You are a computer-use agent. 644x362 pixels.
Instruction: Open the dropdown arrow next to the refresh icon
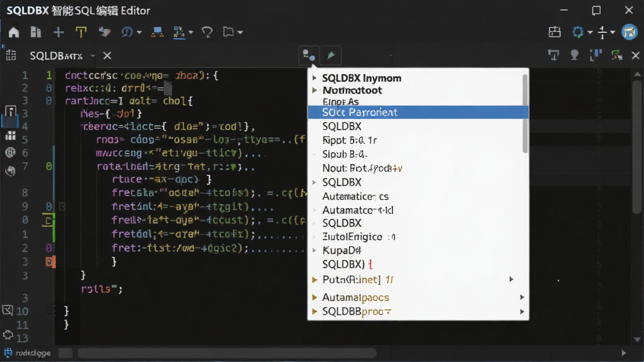point(139,33)
